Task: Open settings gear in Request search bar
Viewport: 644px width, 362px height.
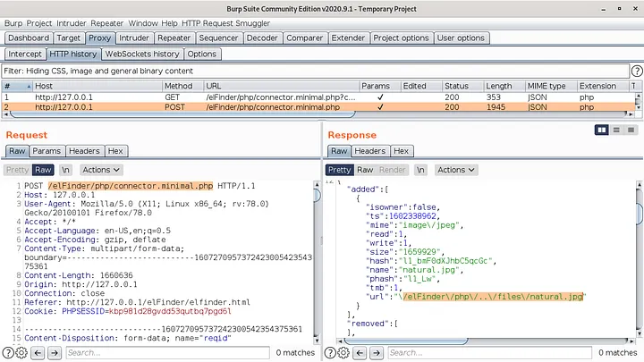Action: (x=21, y=352)
